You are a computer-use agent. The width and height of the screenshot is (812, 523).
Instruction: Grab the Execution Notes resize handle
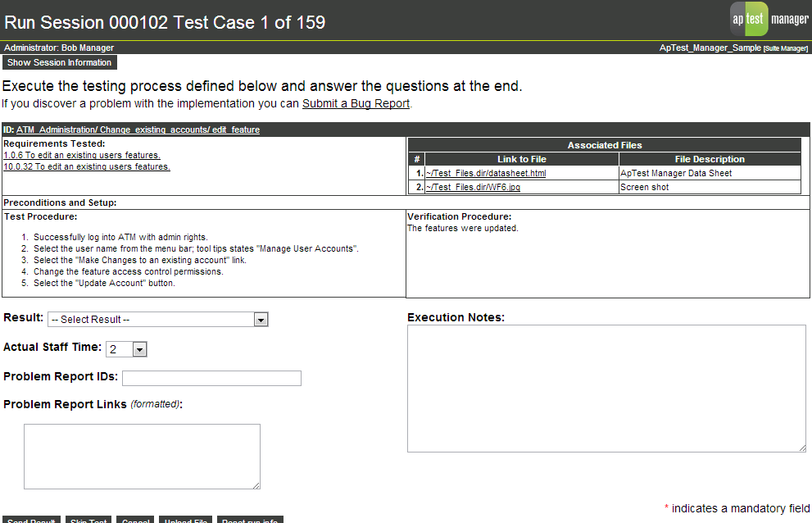802,448
